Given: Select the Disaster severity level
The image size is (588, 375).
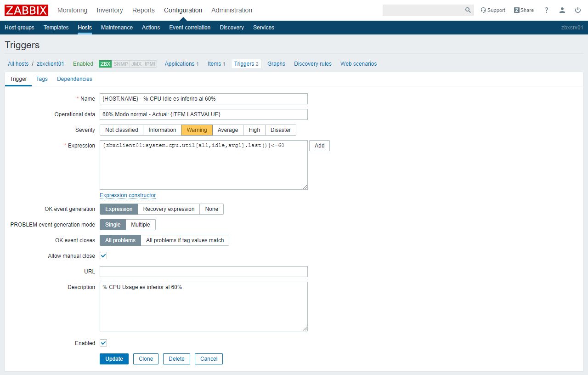Looking at the screenshot, I should click(280, 130).
